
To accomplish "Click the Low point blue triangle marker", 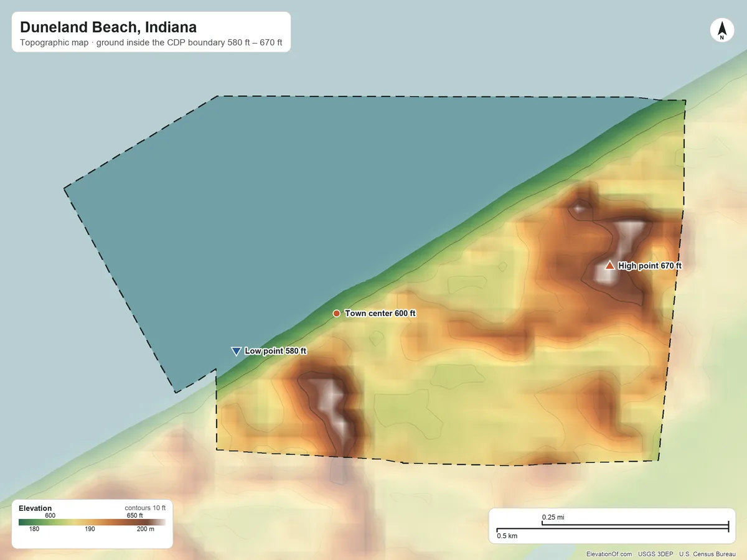I will (236, 351).
